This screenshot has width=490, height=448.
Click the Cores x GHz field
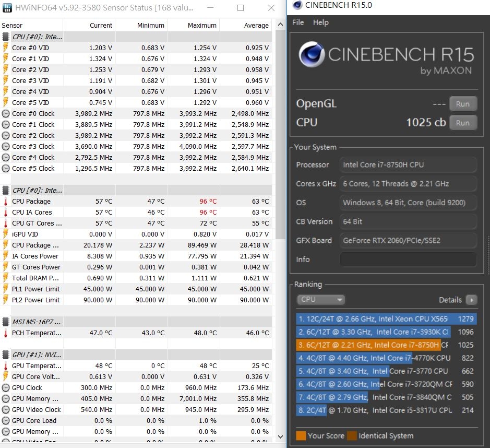tap(408, 183)
